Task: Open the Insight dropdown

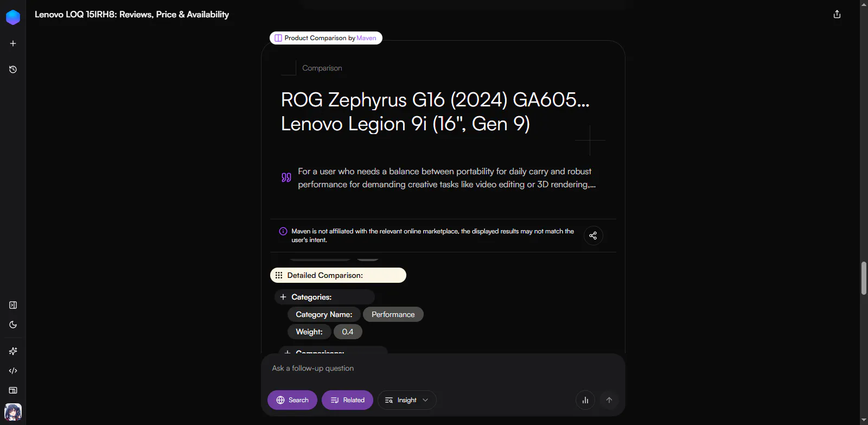Action: coord(407,400)
